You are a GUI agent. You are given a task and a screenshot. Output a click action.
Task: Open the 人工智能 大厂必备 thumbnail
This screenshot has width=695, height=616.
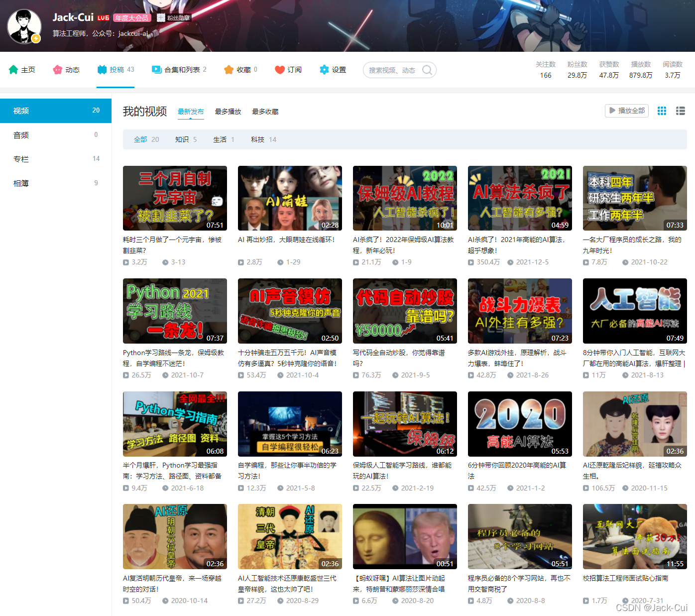click(x=635, y=311)
